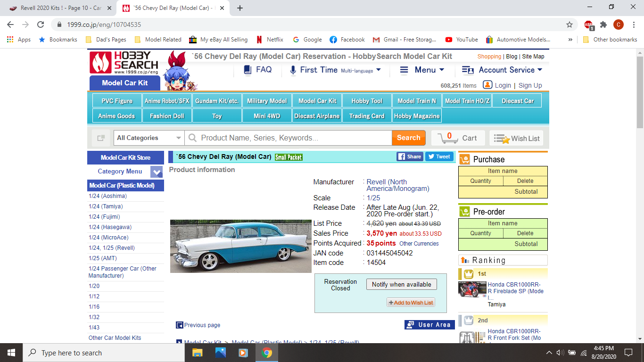This screenshot has height=362, width=644.
Task: Open All Categories dropdown
Action: [x=149, y=138]
